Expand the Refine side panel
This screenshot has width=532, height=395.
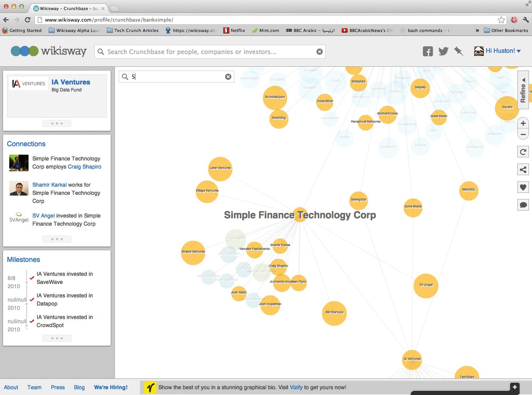pyautogui.click(x=523, y=90)
